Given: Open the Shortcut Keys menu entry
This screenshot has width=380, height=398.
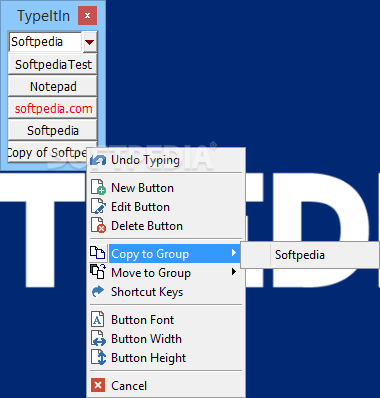Looking at the screenshot, I should [166, 292].
